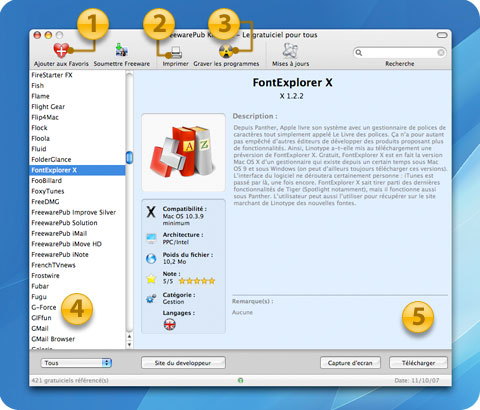Select FrenchTVnews in the list
The height and width of the screenshot is (410, 480).
pos(77,265)
